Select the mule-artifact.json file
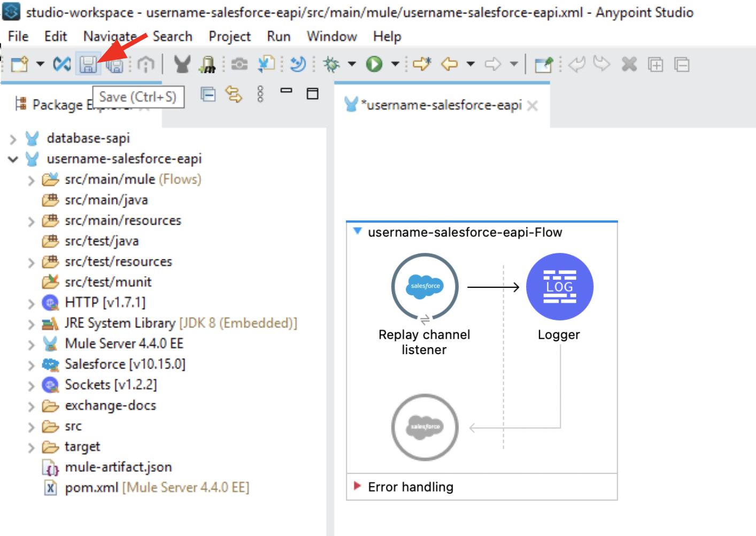Viewport: 756px width, 536px height. pos(118,468)
